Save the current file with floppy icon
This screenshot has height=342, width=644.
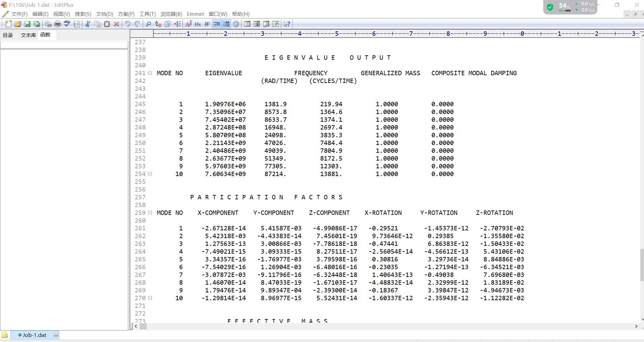pyautogui.click(x=27, y=24)
